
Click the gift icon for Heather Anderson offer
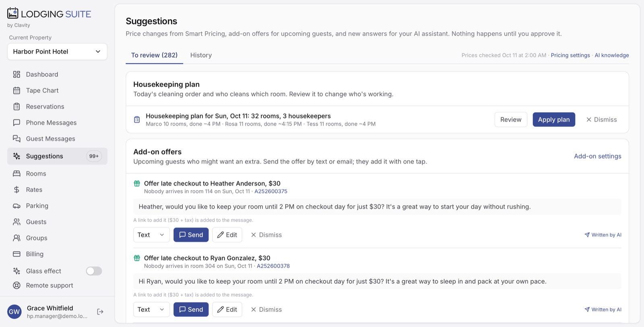137,184
